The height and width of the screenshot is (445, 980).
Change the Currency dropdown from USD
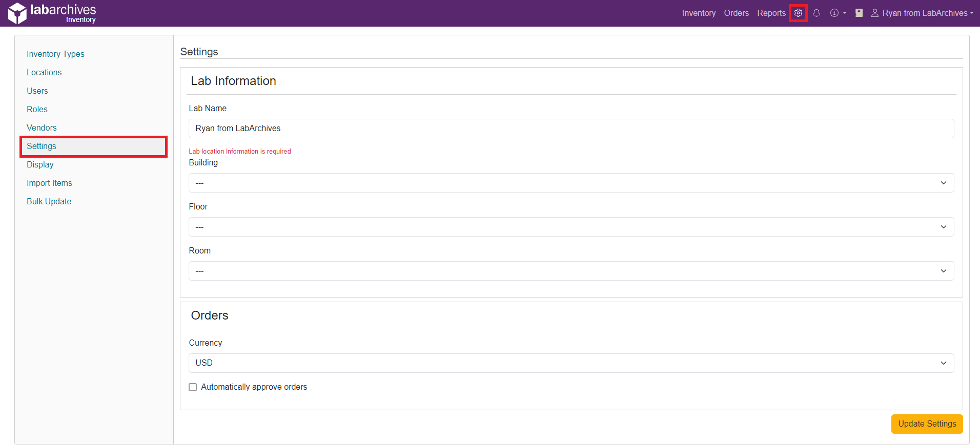pyautogui.click(x=571, y=363)
